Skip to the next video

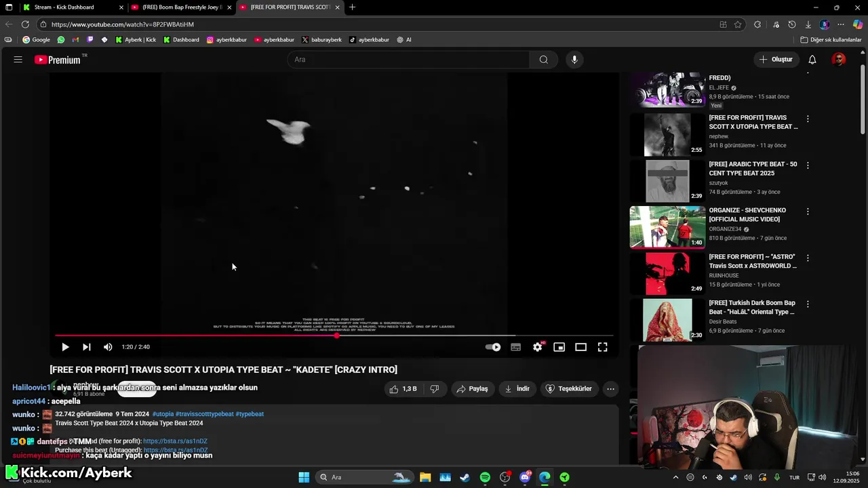(87, 347)
